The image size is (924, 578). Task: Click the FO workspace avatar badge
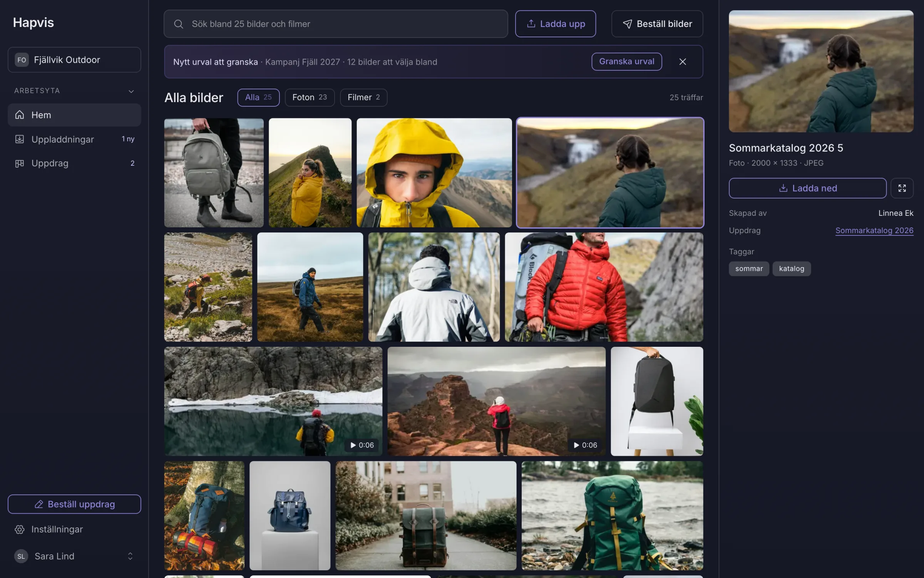point(22,60)
